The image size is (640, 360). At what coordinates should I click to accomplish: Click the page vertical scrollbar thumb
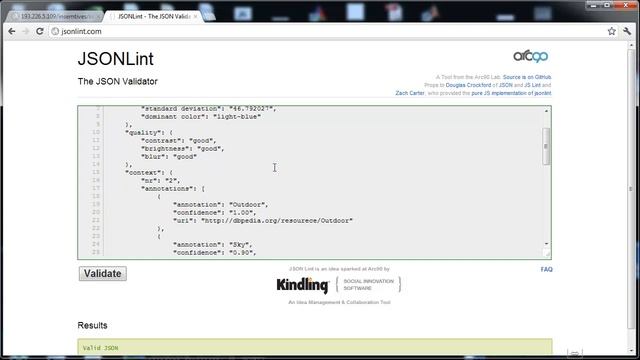tap(632, 188)
